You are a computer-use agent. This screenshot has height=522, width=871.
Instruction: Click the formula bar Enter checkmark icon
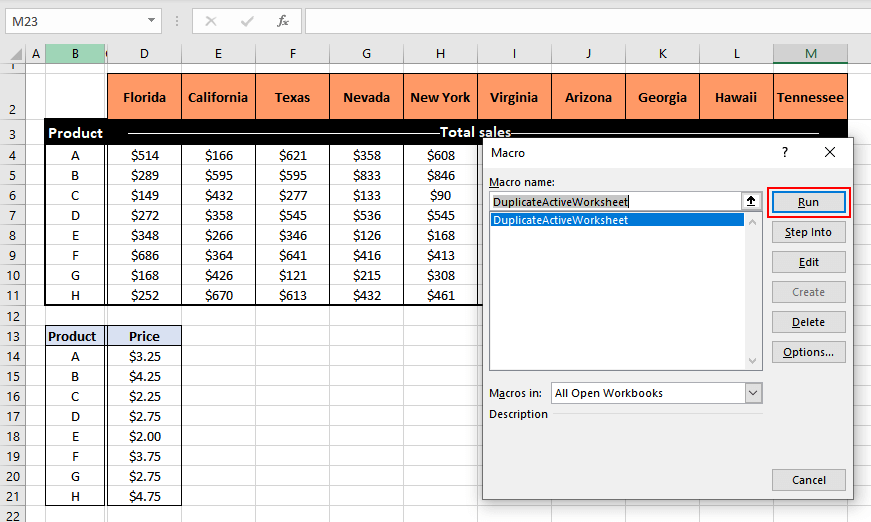247,21
